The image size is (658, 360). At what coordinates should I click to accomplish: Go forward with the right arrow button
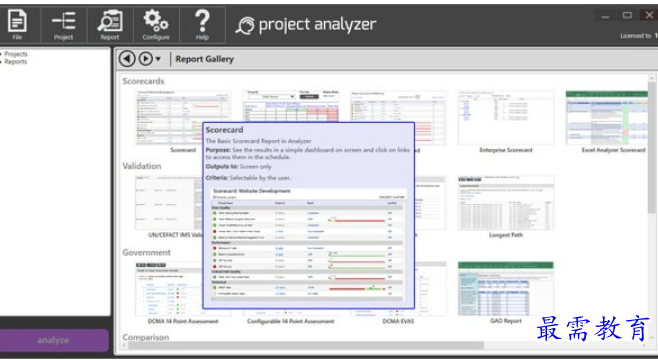coord(146,59)
